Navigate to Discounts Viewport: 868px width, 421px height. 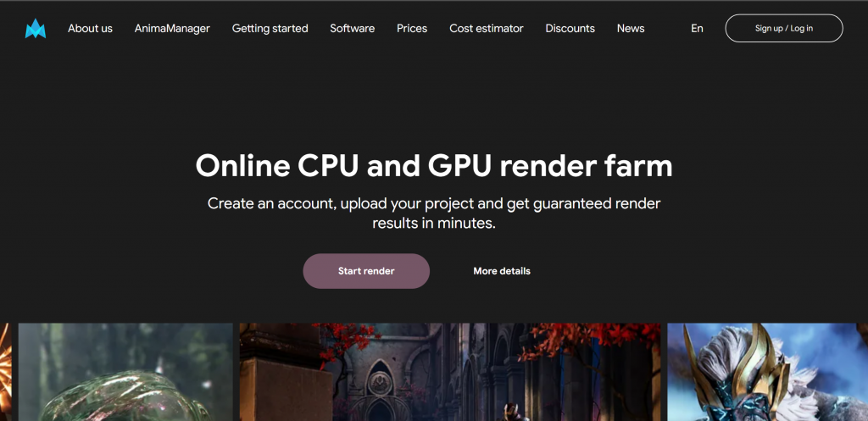570,28
